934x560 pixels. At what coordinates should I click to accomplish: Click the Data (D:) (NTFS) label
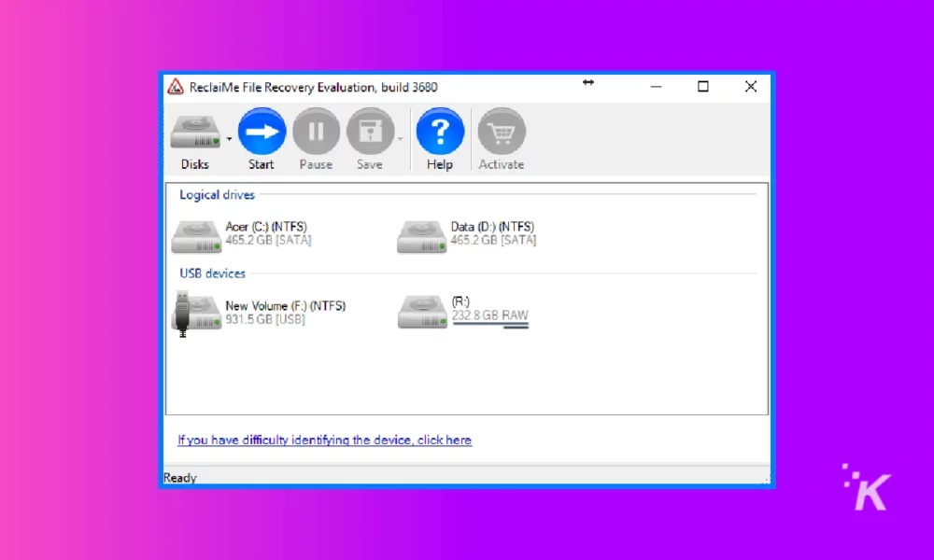pyautogui.click(x=492, y=227)
